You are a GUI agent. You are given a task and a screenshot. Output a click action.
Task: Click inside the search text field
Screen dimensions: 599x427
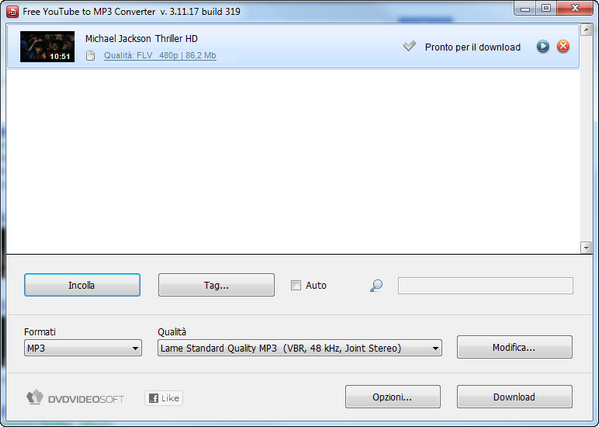486,286
